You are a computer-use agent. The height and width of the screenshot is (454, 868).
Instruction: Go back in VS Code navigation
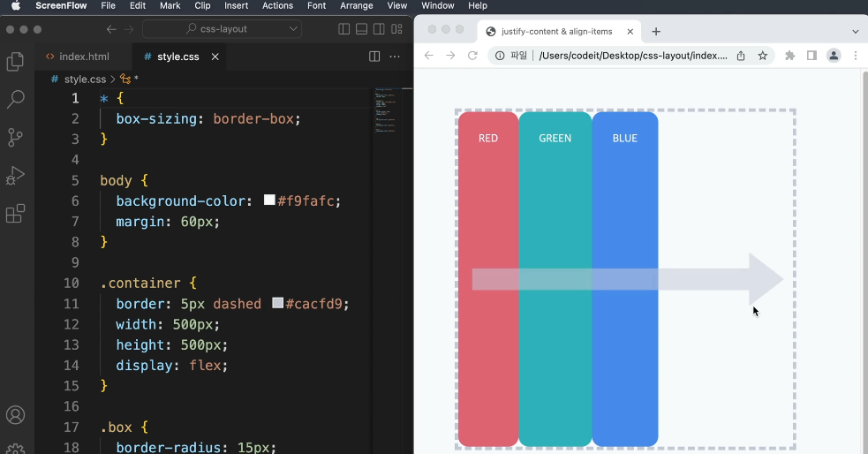pyautogui.click(x=111, y=29)
